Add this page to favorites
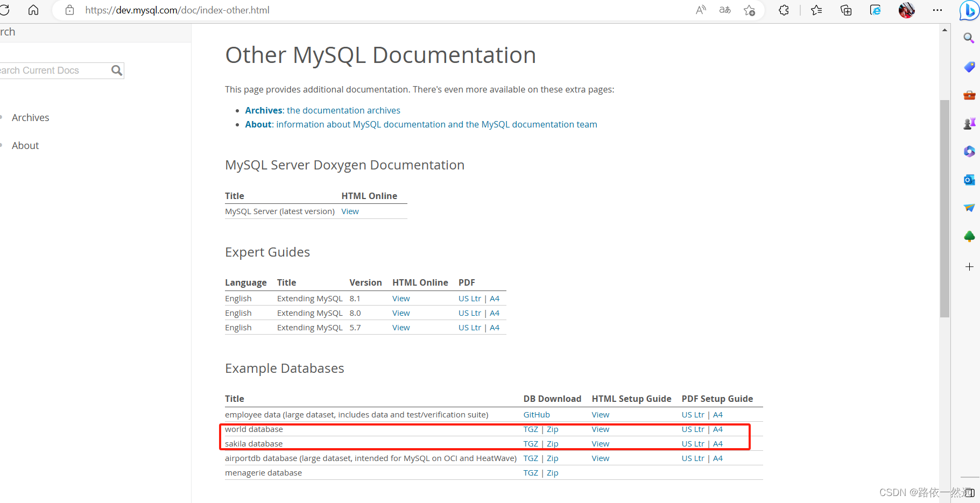Image resolution: width=980 pixels, height=503 pixels. pyautogui.click(x=749, y=10)
